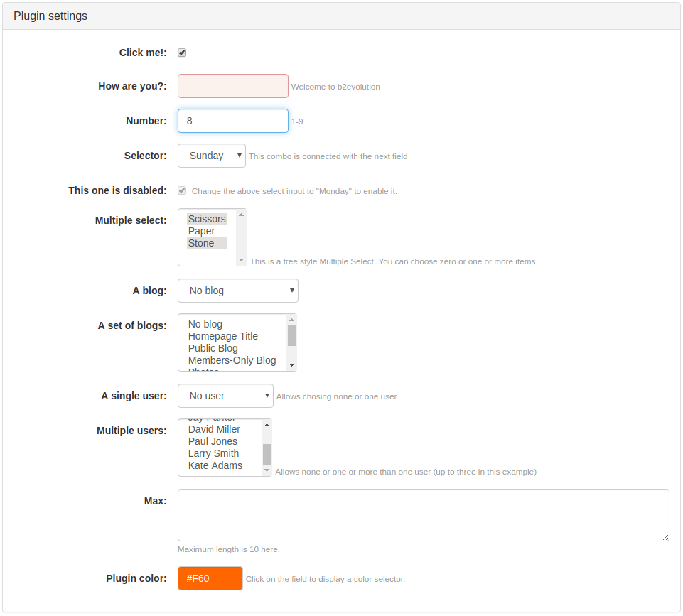Select "Paul Jones" in Multiple users
The image size is (683, 616).
pyautogui.click(x=213, y=441)
